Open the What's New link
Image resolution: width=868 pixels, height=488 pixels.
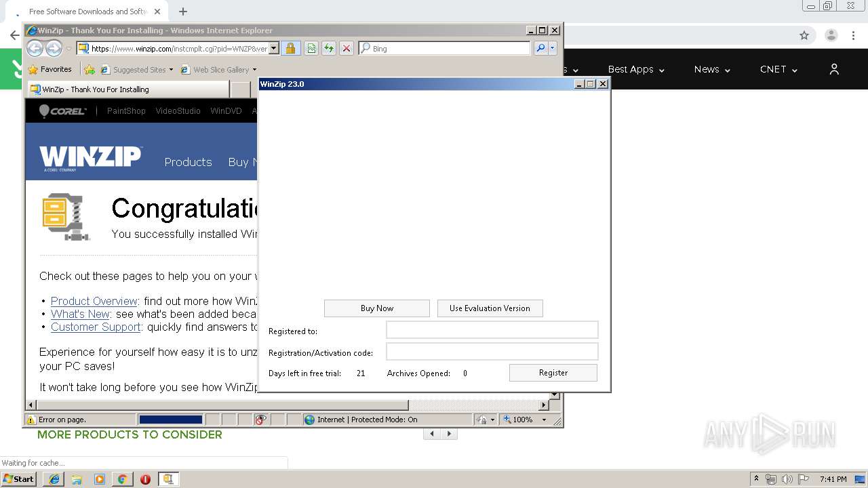(x=80, y=314)
